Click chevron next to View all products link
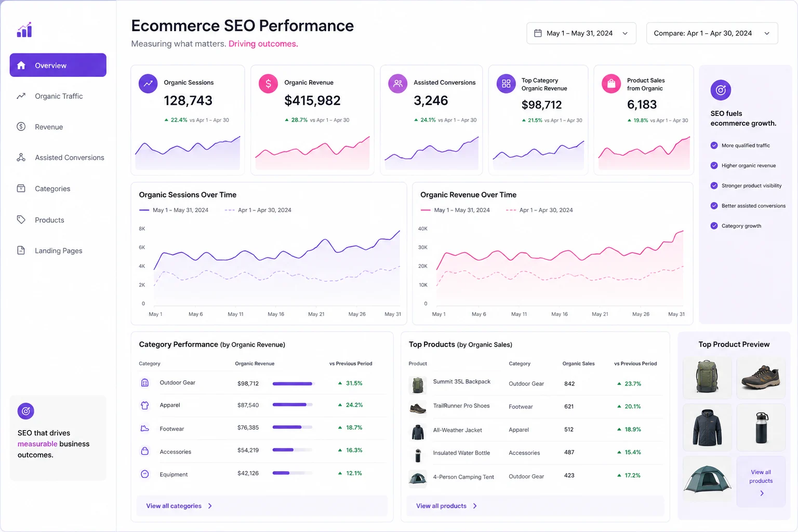Image resolution: width=798 pixels, height=532 pixels. tap(475, 506)
